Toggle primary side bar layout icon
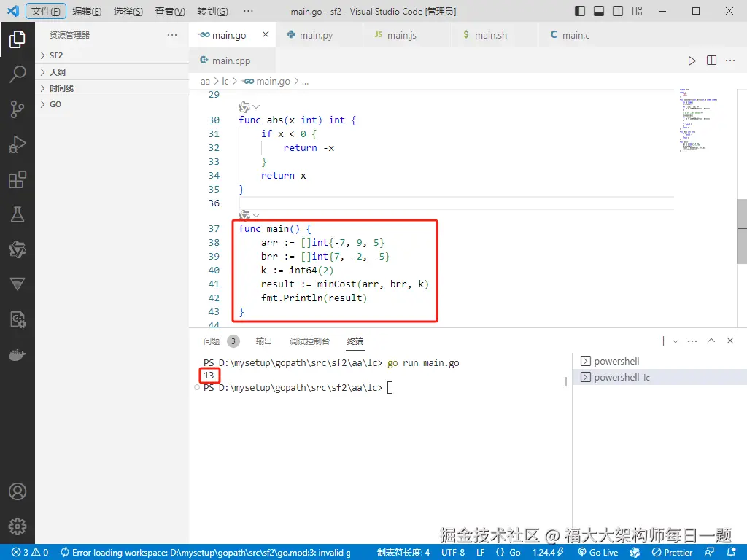This screenshot has height=560, width=747. [x=580, y=11]
